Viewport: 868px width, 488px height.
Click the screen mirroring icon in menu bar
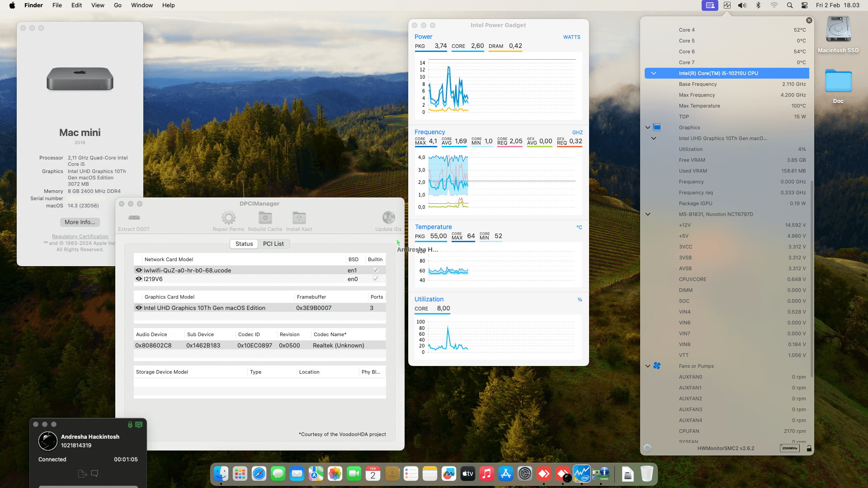(x=710, y=5)
